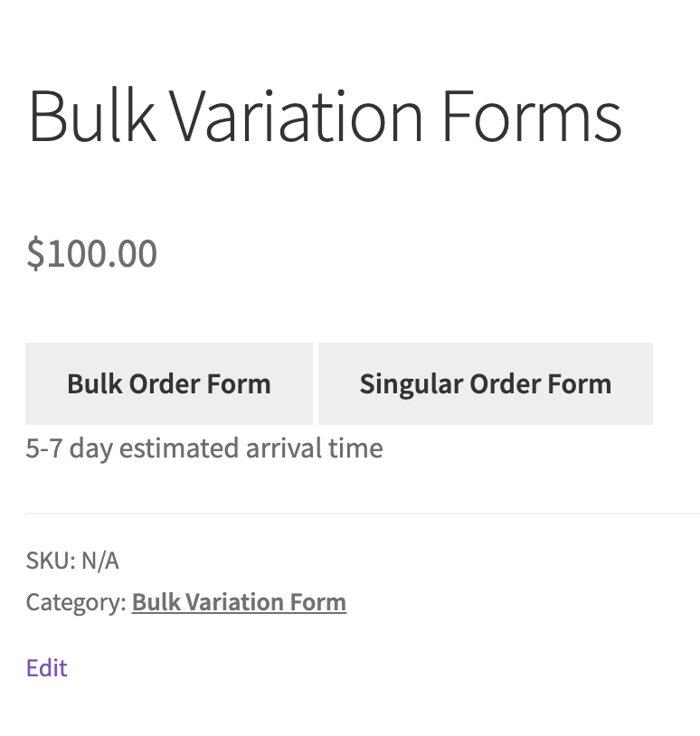Click the "N/A" SKU value

coord(100,561)
